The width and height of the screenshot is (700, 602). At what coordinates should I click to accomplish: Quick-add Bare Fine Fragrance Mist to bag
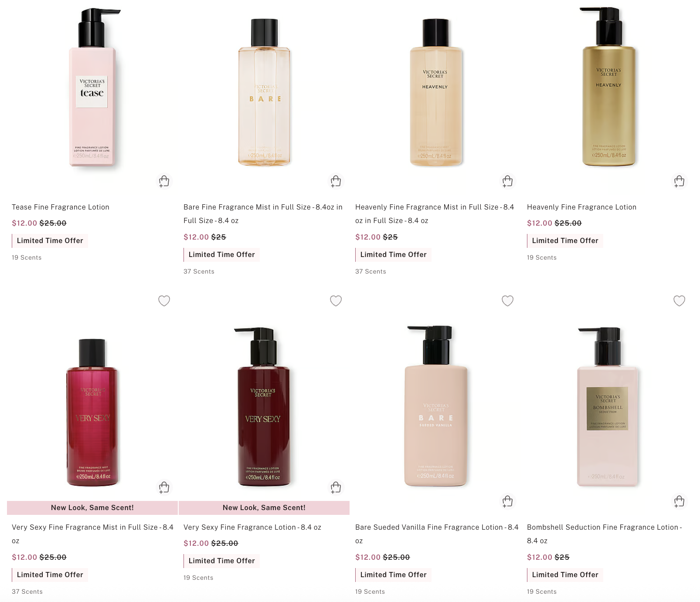click(336, 181)
